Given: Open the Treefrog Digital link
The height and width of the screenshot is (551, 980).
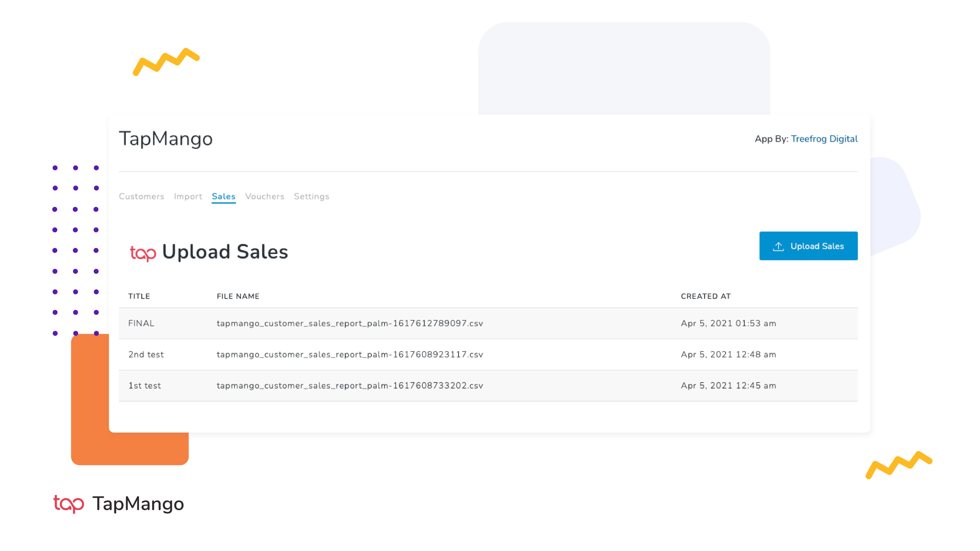Looking at the screenshot, I should (x=824, y=139).
